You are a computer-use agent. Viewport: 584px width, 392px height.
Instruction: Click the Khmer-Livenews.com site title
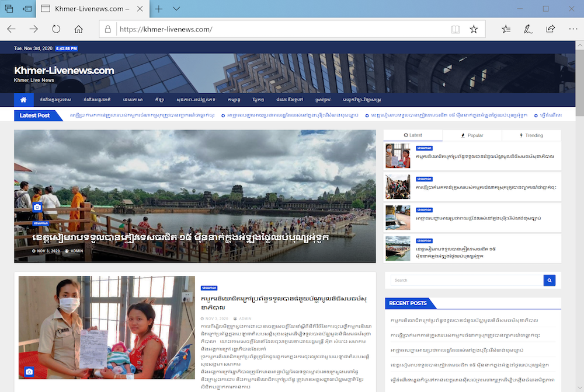click(64, 71)
